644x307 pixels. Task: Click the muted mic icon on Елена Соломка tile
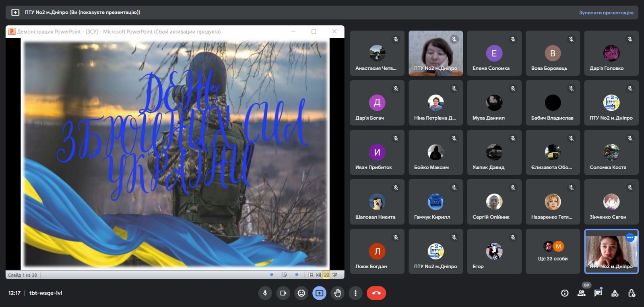(513, 39)
